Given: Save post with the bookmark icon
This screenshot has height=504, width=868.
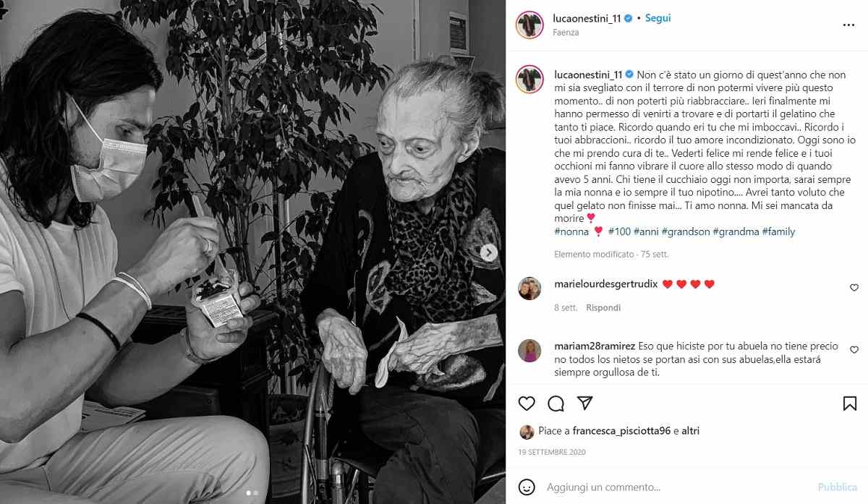Looking at the screenshot, I should 850,403.
